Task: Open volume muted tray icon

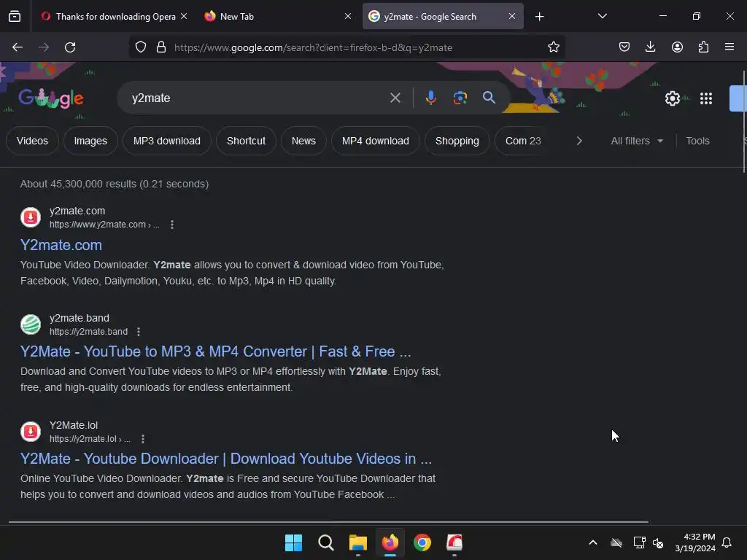Action: (x=658, y=542)
